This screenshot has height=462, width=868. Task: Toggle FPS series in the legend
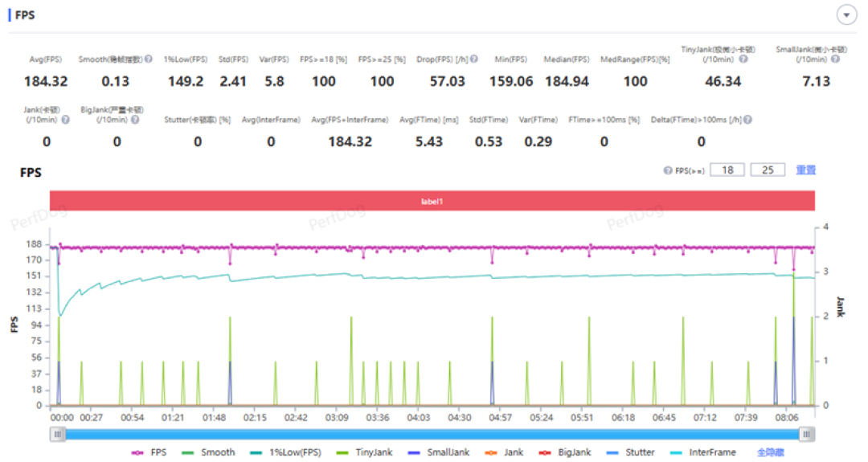(149, 452)
